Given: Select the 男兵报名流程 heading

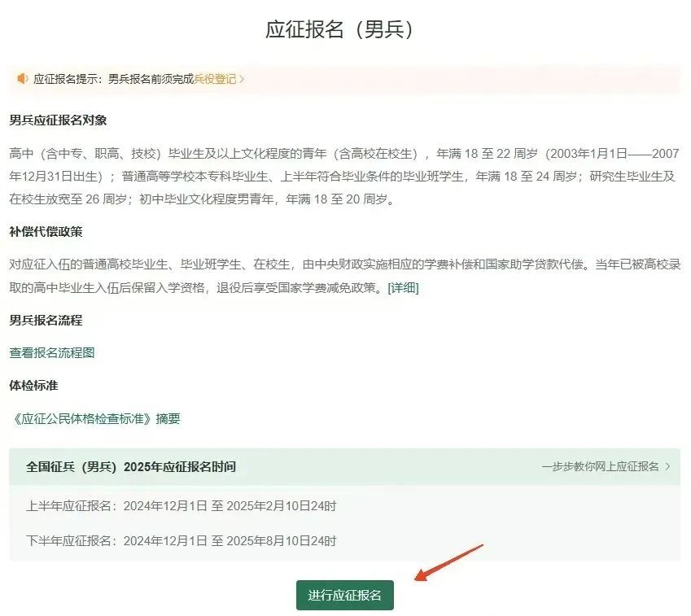Looking at the screenshot, I should pos(46,321).
